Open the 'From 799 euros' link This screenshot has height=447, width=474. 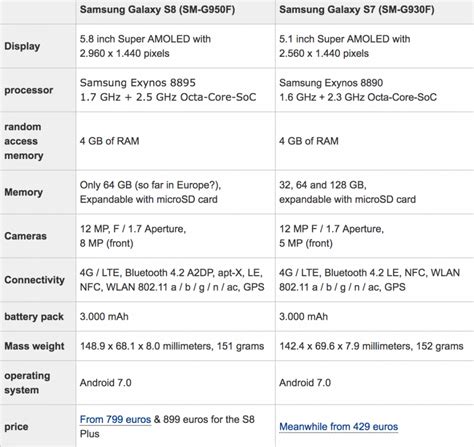(115, 419)
